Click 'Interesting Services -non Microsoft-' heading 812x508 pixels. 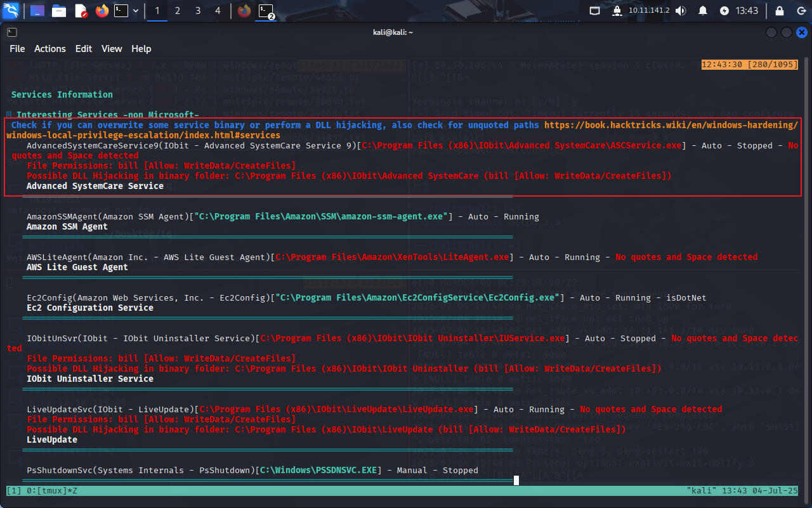[x=108, y=115]
